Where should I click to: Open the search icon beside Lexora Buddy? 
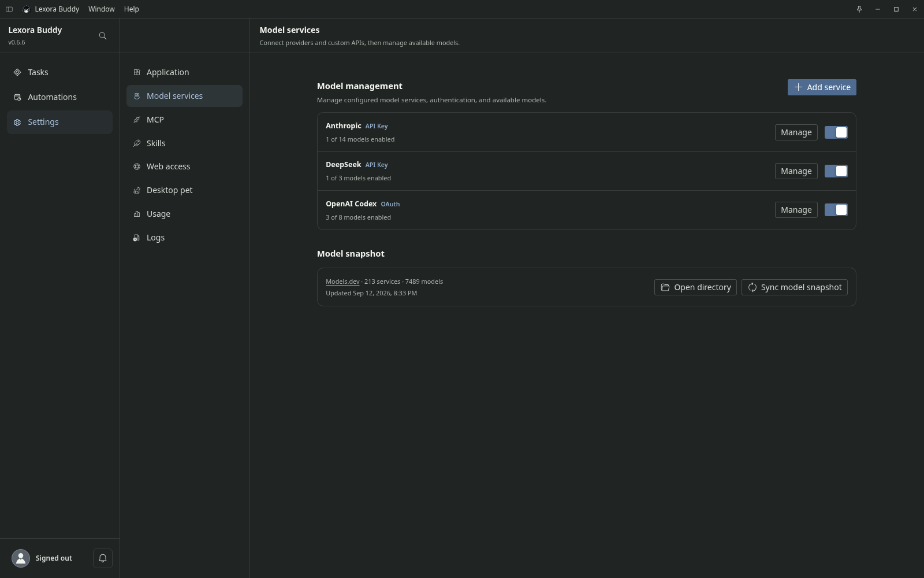[x=103, y=36]
